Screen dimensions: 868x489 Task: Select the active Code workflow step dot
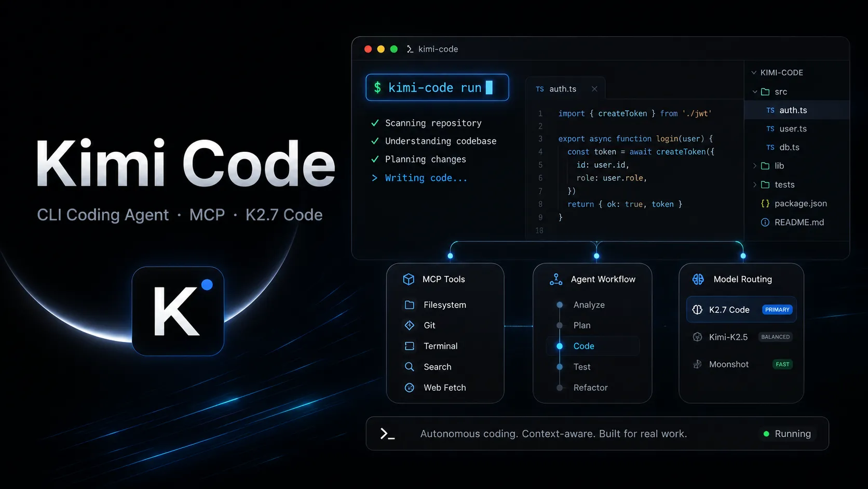coord(560,346)
